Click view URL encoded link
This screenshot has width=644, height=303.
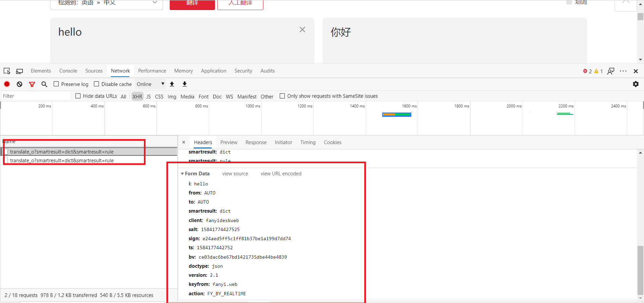click(x=281, y=174)
